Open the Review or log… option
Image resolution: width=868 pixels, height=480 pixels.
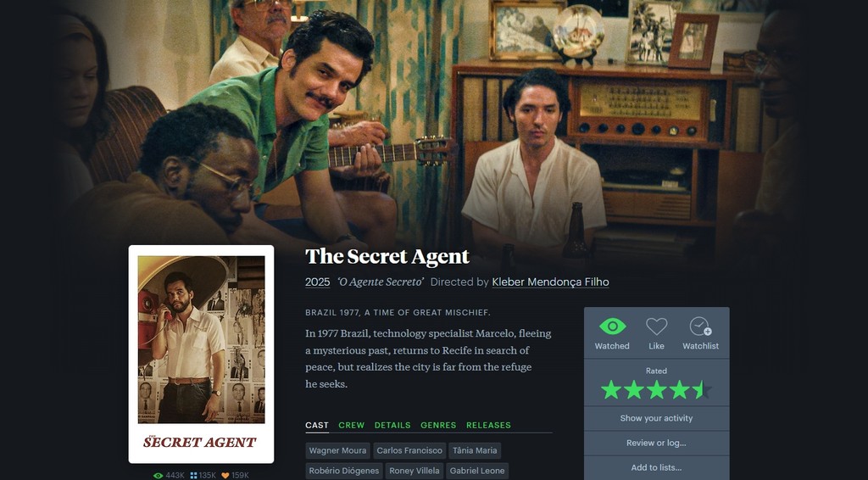(x=657, y=443)
